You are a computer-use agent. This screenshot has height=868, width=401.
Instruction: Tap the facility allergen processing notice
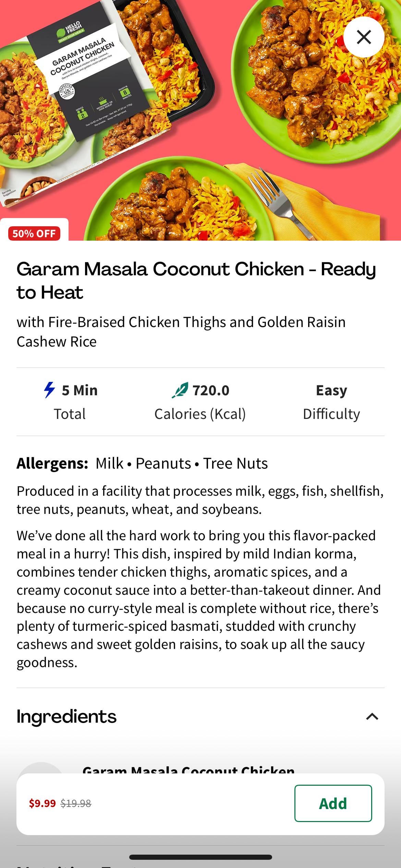pos(200,500)
